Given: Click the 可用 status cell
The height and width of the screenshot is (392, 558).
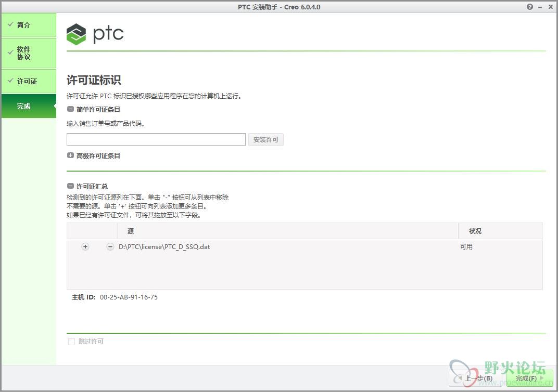Looking at the screenshot, I should click(x=466, y=246).
